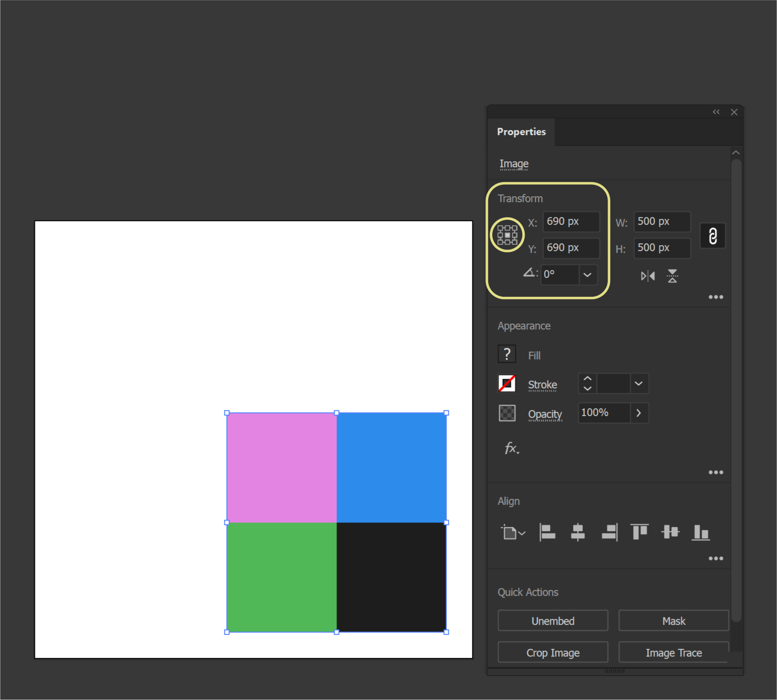Click the Properties panel vertical scrollbar
Viewport: 777px width, 700px height.
[736, 390]
